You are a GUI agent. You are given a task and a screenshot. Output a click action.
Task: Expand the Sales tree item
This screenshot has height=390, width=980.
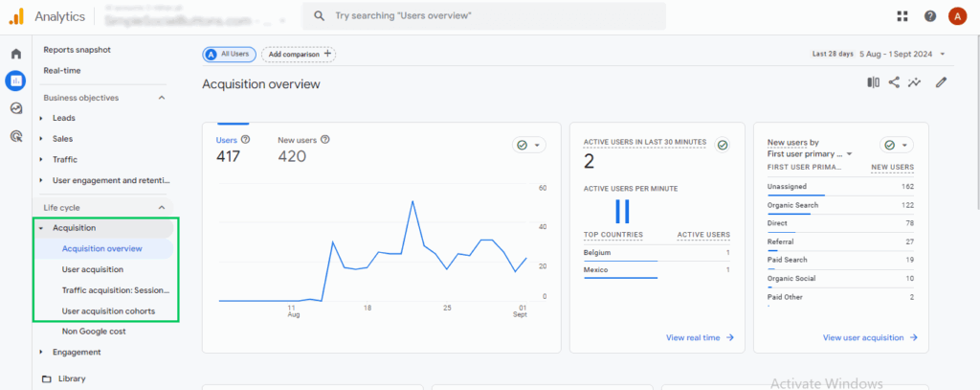(x=41, y=138)
